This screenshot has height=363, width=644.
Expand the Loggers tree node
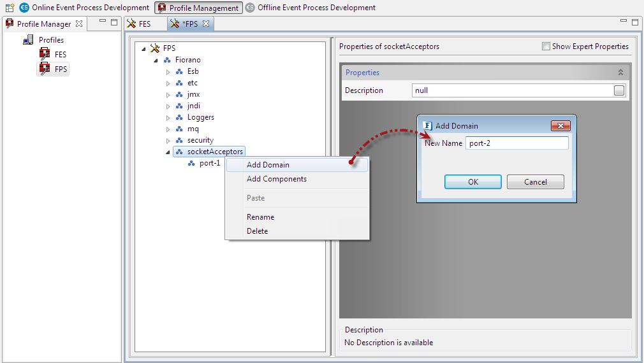(x=168, y=118)
